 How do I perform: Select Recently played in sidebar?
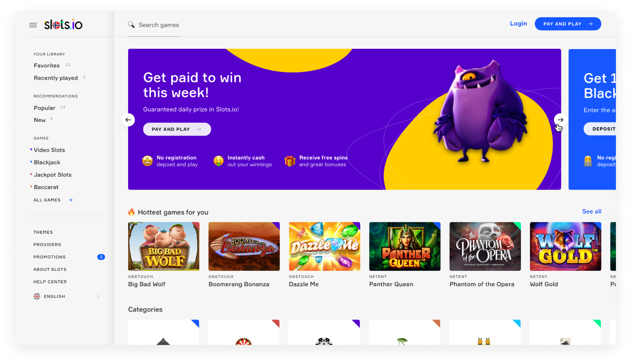(x=56, y=78)
